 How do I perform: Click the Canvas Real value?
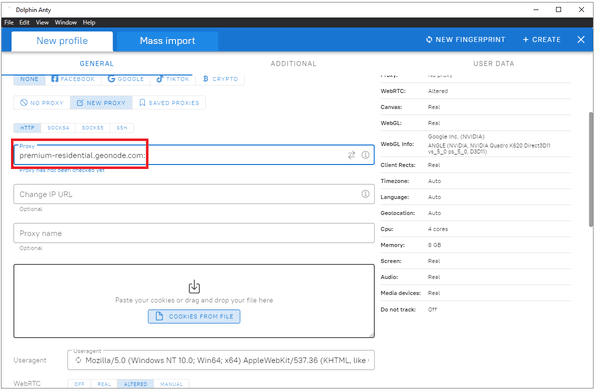[434, 107]
